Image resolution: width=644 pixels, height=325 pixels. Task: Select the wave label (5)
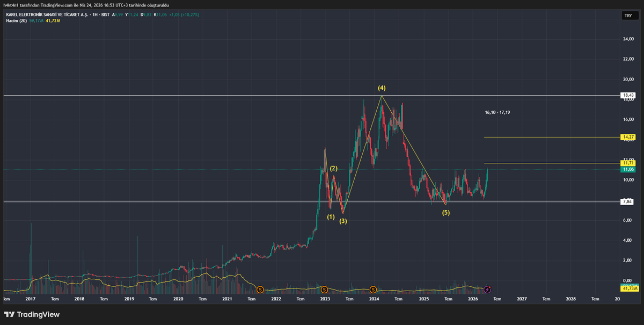(446, 213)
